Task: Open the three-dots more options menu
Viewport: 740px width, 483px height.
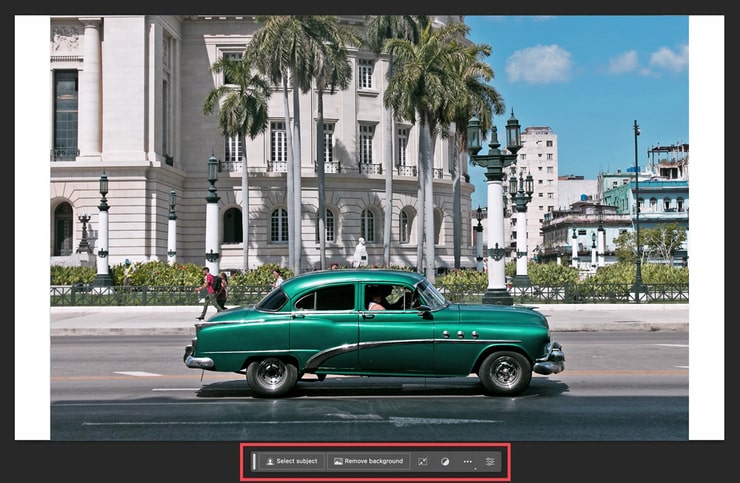Action: coord(467,461)
